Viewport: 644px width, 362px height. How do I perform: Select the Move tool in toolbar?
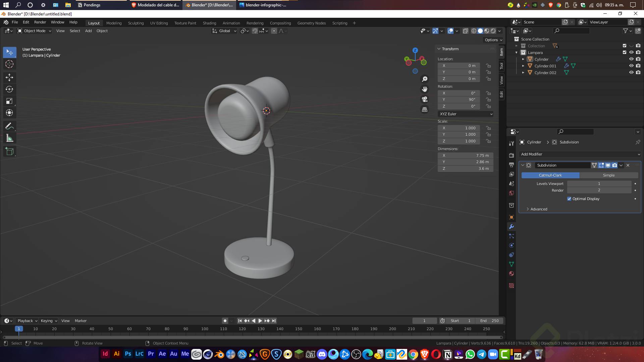point(9,77)
